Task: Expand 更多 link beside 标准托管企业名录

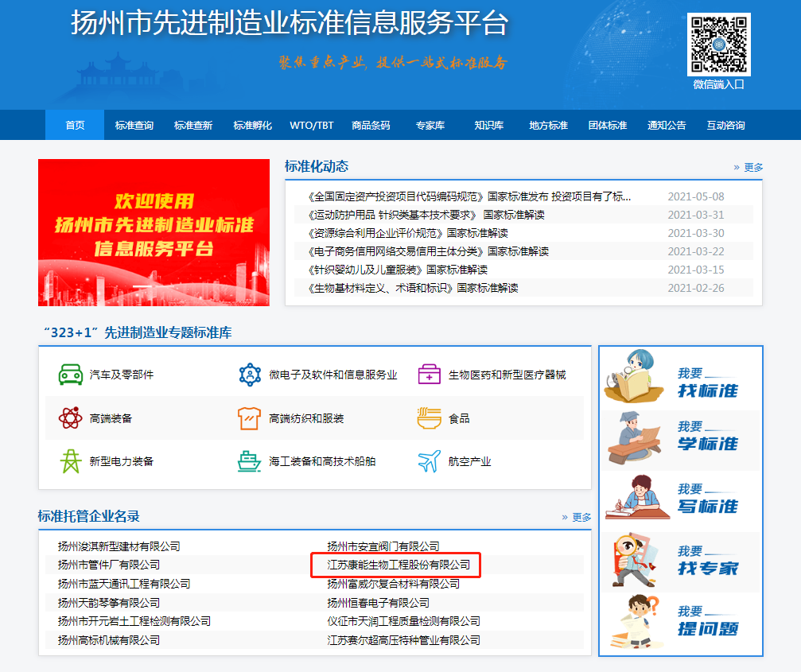Action: tap(577, 517)
